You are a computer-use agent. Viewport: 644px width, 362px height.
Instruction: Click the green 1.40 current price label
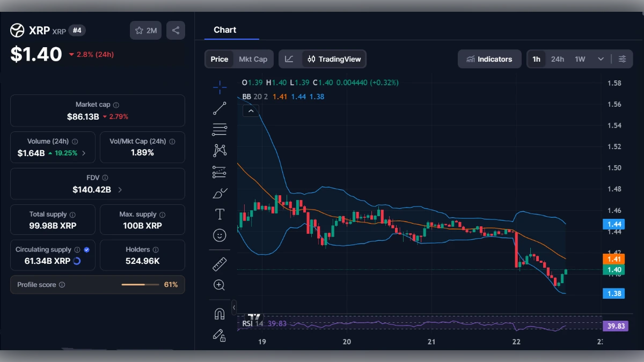pos(613,270)
